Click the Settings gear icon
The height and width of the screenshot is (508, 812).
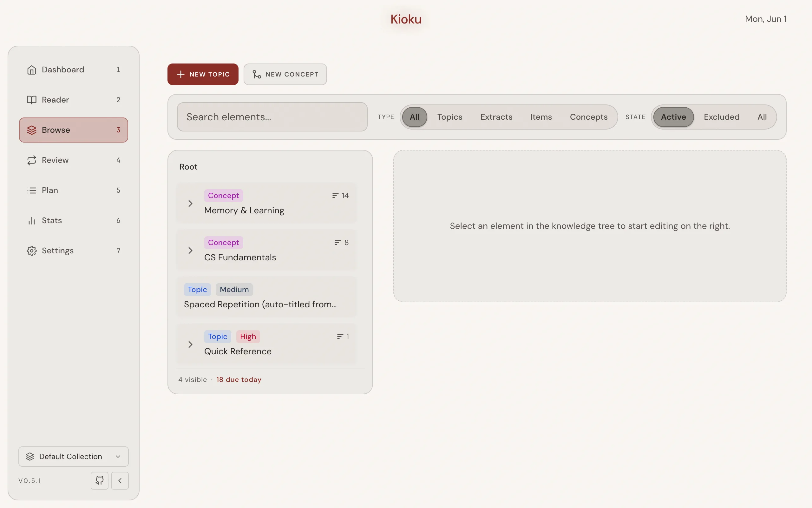(x=31, y=251)
